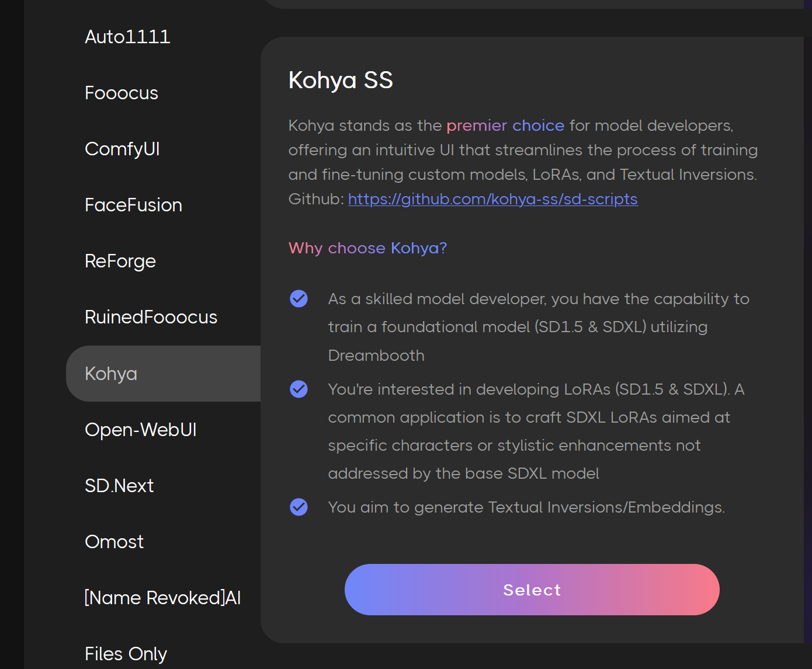The width and height of the screenshot is (812, 669).
Task: Click the highlighted Kohya entry
Action: pyautogui.click(x=111, y=373)
